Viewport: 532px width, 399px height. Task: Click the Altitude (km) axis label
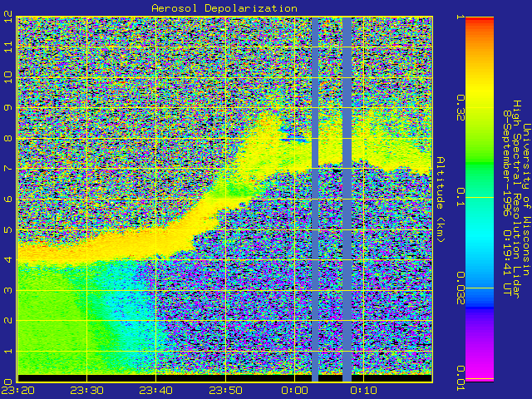click(440, 199)
